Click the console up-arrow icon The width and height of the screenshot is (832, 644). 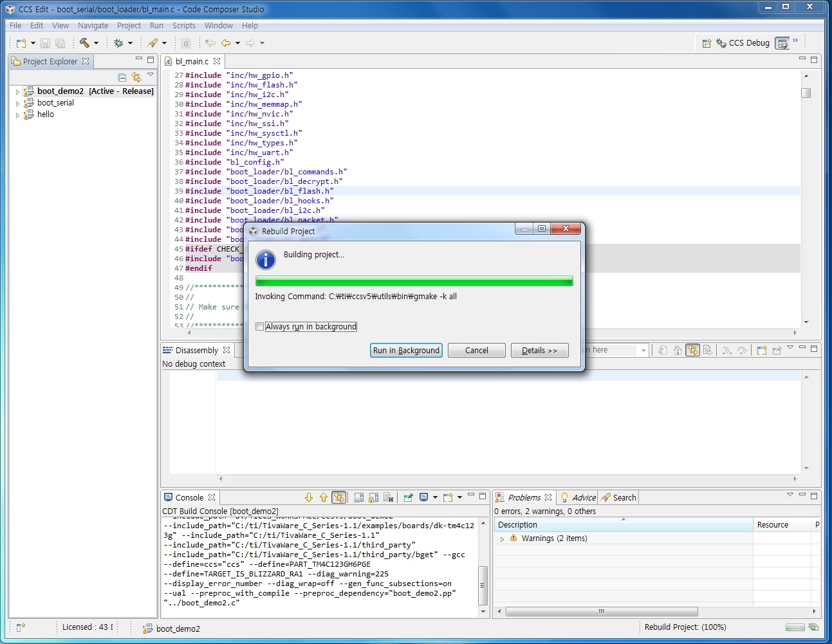point(324,497)
